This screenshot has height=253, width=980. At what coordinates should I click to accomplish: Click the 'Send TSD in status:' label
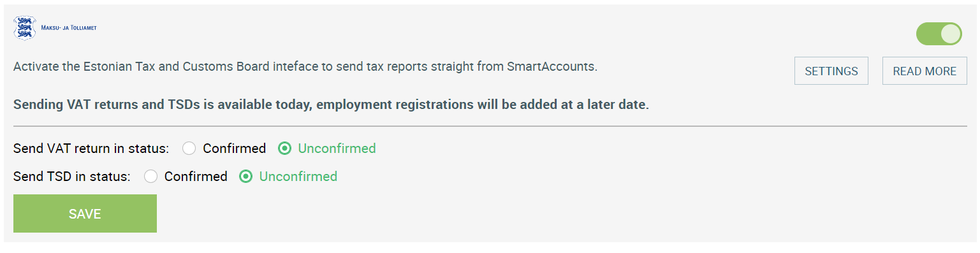[x=72, y=177]
